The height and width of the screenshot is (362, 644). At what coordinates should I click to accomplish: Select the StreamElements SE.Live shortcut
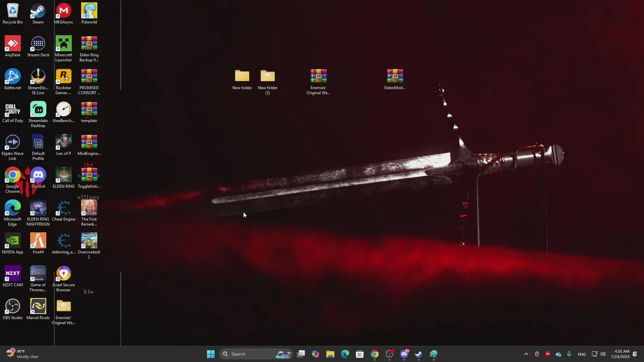38,82
